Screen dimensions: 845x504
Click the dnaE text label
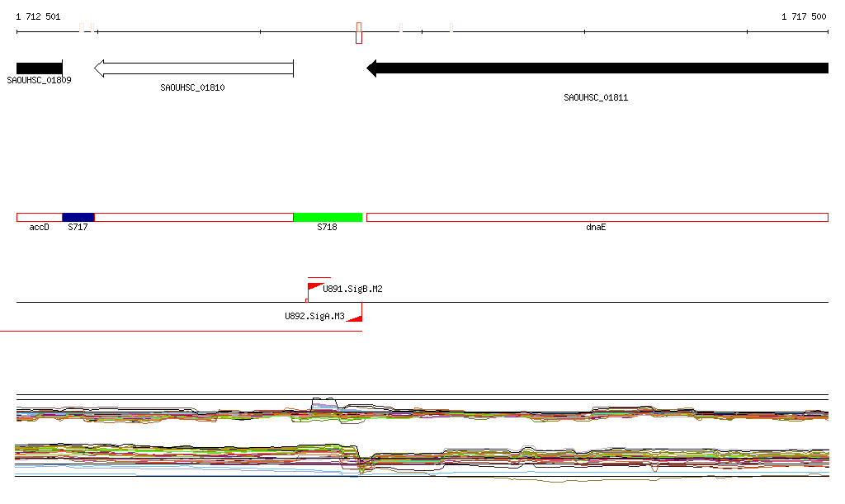click(x=596, y=227)
